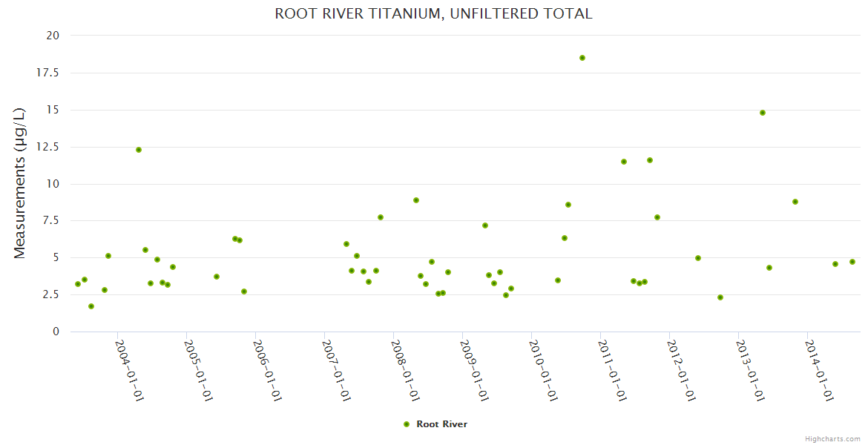The image size is (868, 445).
Task: Select the mid-2012 data point near 5
Action: [x=698, y=258]
